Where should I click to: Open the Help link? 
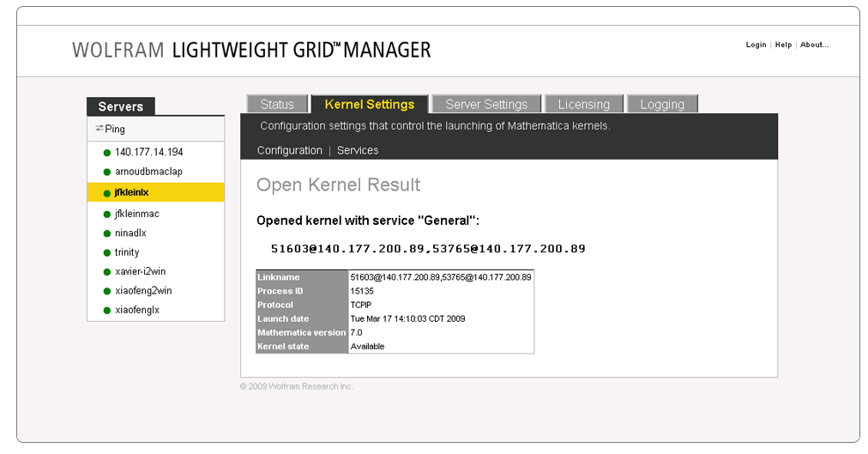pos(783,45)
